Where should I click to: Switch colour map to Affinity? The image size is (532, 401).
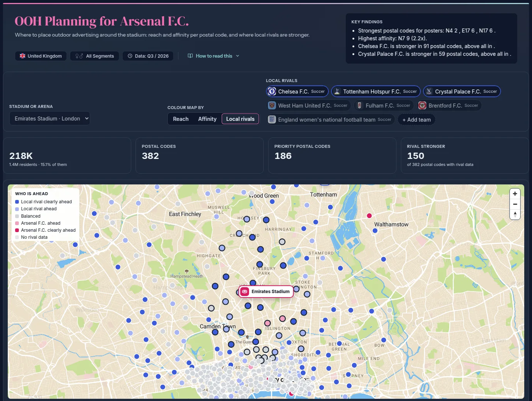point(207,119)
